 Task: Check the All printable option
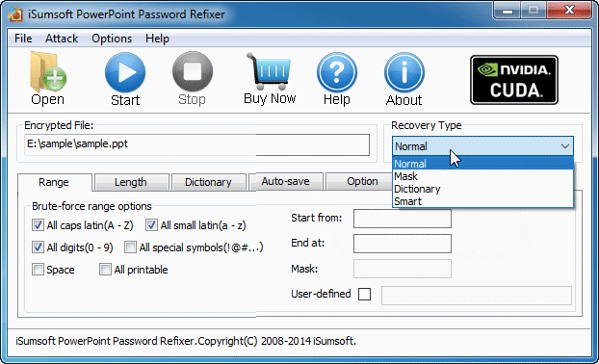coord(105,270)
